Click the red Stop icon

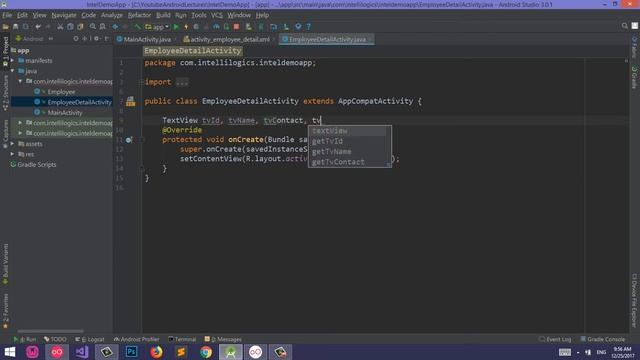(x=236, y=27)
